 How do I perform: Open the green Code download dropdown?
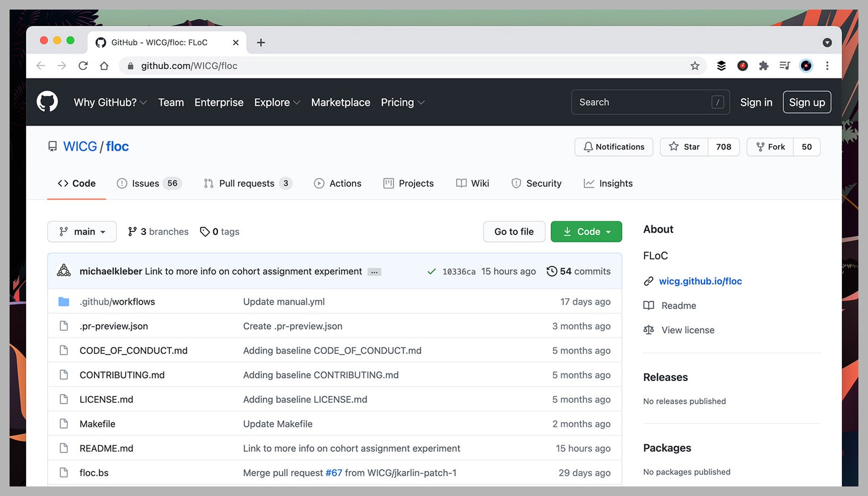pos(586,231)
